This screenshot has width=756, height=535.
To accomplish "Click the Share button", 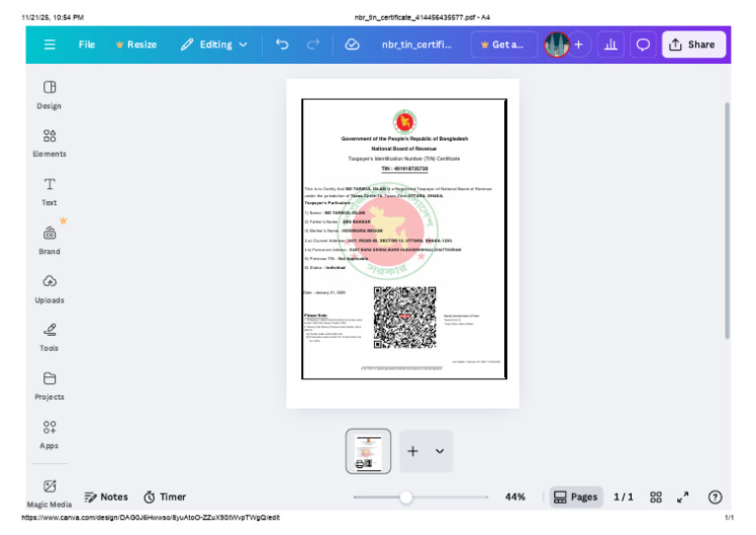I will click(x=693, y=45).
